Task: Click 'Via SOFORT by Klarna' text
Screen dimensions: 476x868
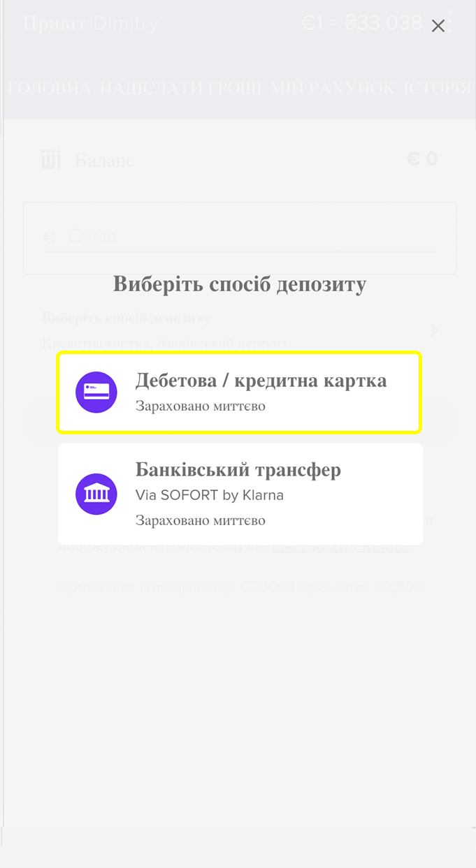Action: point(209,496)
